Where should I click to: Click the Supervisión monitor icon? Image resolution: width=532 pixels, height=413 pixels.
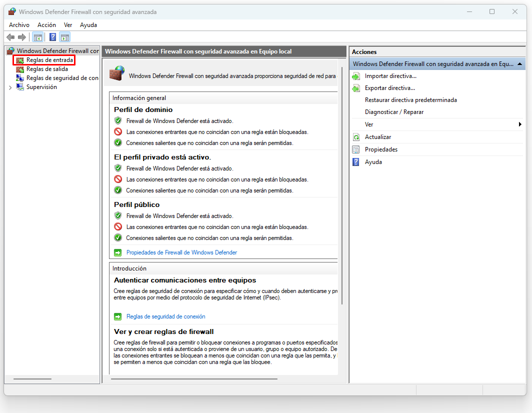[20, 87]
